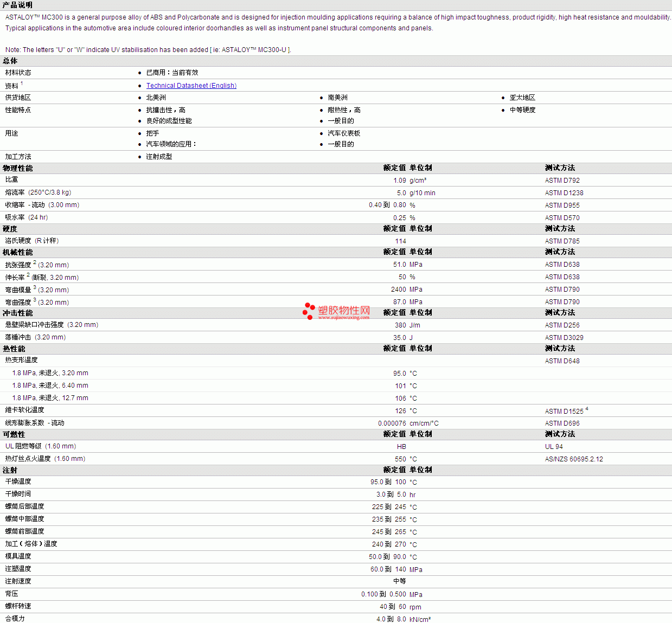Click the 抗张强度 footnote 2 superscript
The width and height of the screenshot is (672, 623).
click(x=35, y=262)
